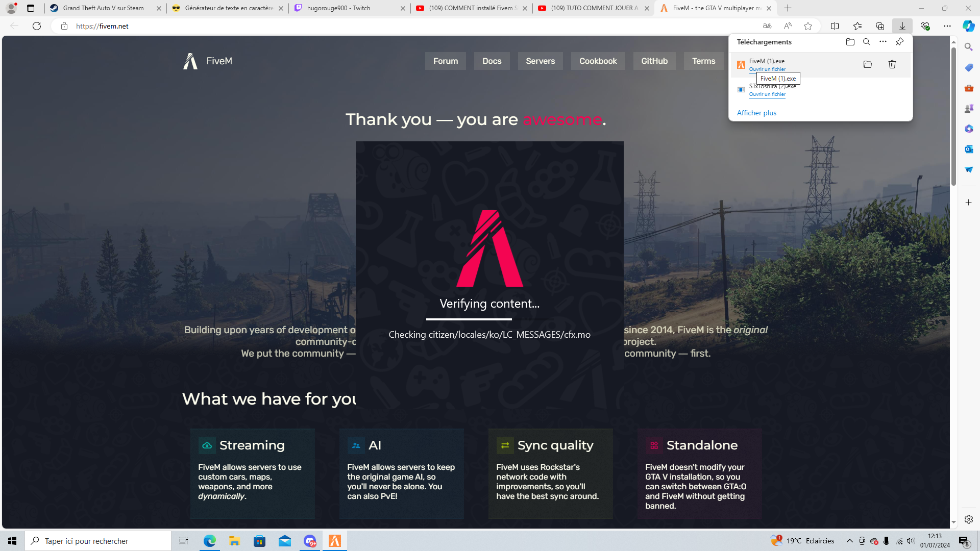Open the Edge profile avatar
Screen dimensions: 980x551
pyautogui.click(x=11, y=8)
